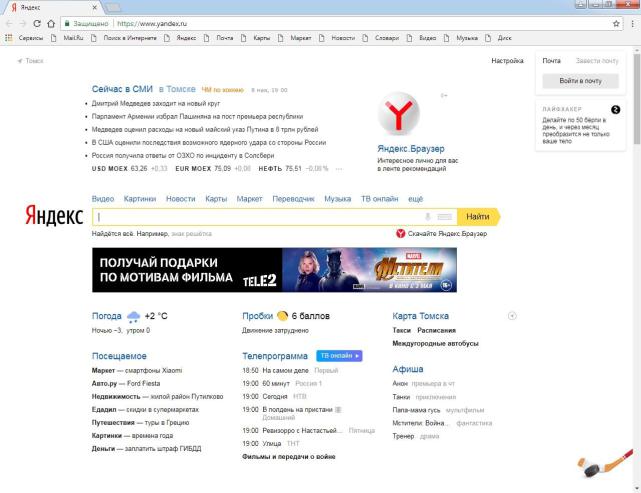Open Междугородные автобусы link

[435, 343]
